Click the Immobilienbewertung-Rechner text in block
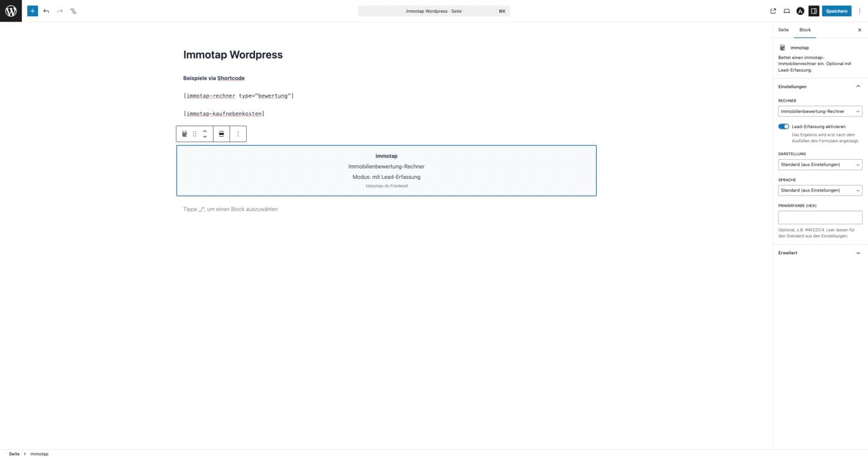This screenshot has width=868, height=458. click(x=387, y=166)
